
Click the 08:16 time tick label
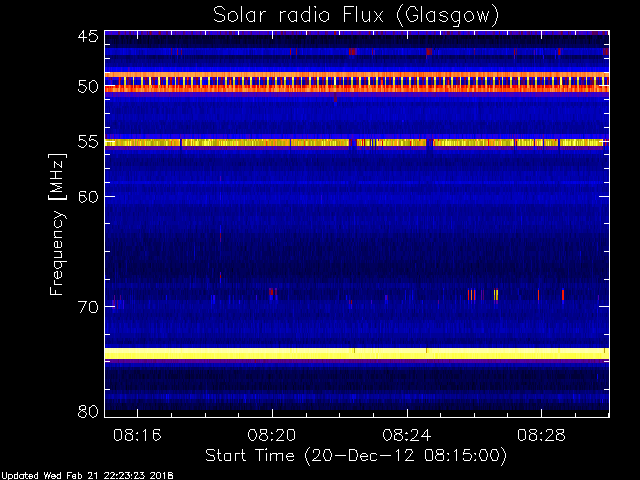point(137,435)
